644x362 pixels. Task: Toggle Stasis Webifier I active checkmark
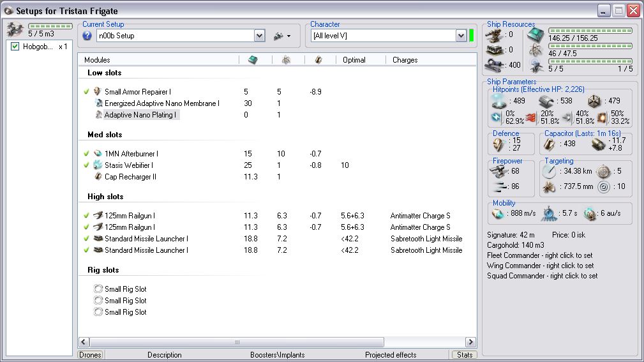point(86,165)
